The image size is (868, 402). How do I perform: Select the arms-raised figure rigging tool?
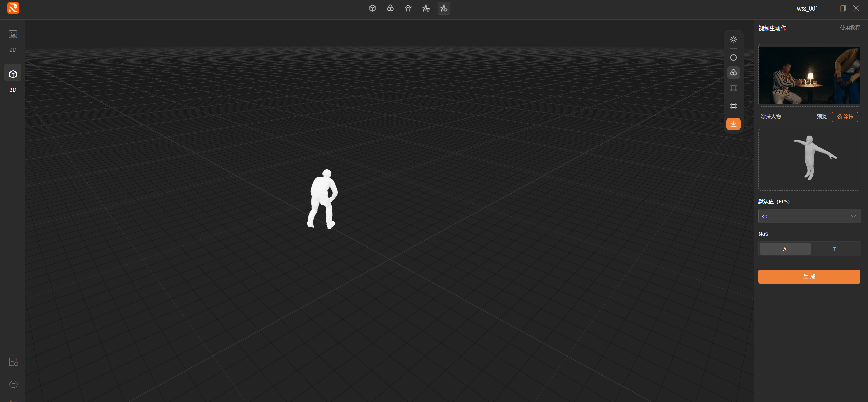click(408, 8)
